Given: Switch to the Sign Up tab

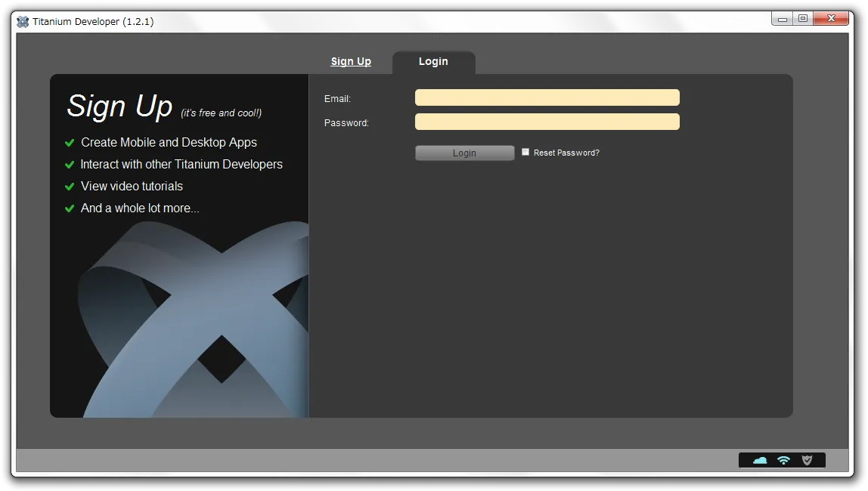Looking at the screenshot, I should (x=351, y=62).
